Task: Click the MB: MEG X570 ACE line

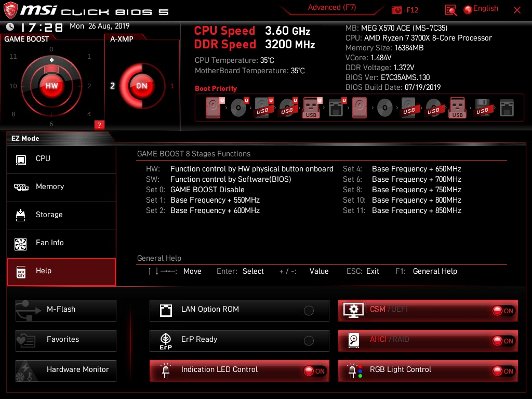Action: pos(396,28)
